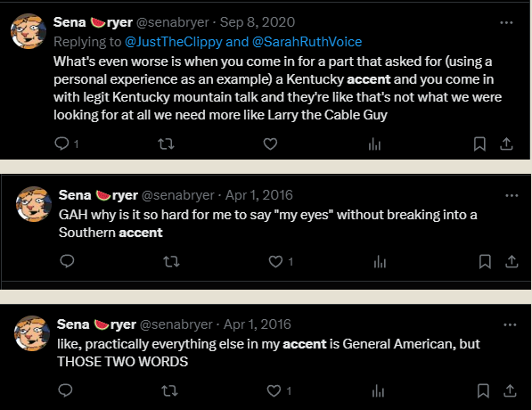The width and height of the screenshot is (532, 410).
Task: Open more options for Sep 8, 2020 tweet
Action: coord(506,23)
